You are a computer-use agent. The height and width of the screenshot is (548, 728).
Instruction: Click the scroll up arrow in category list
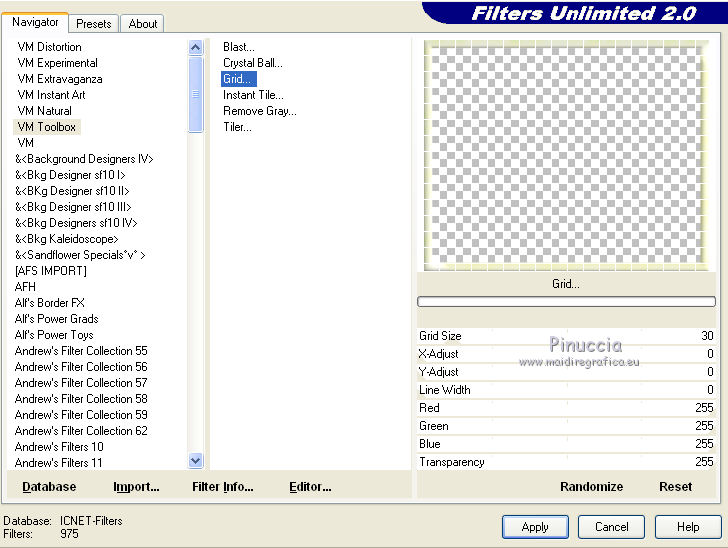195,47
